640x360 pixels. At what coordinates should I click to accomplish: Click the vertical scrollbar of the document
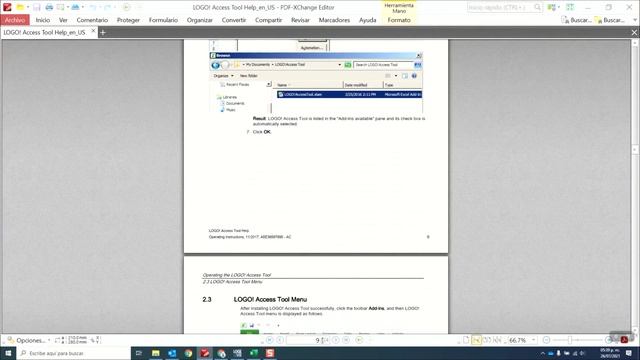635,186
